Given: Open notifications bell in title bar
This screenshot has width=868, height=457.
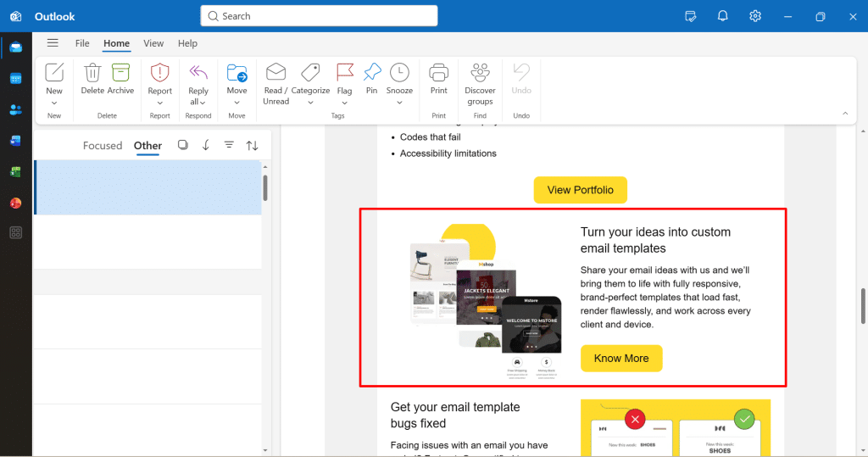Looking at the screenshot, I should tap(722, 16).
